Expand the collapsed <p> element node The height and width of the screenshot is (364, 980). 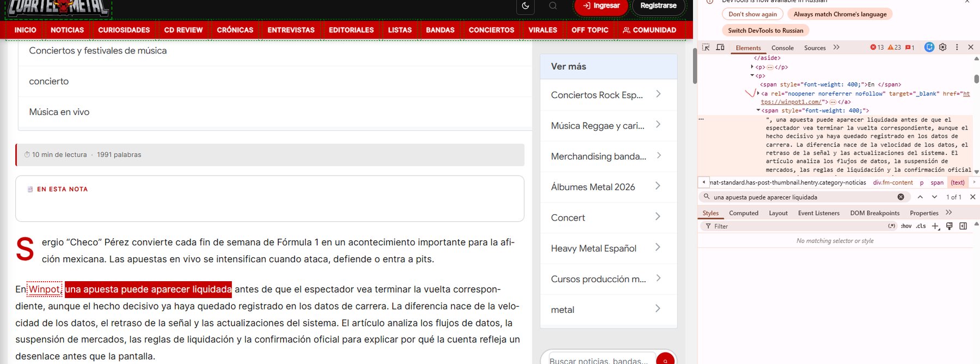pyautogui.click(x=752, y=66)
